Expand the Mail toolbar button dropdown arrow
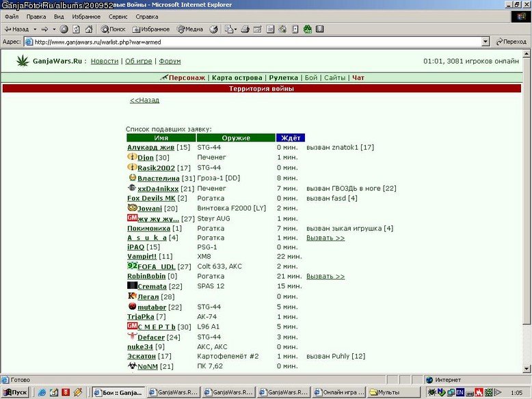Screen dimensions: 532x399 [x=235, y=29]
